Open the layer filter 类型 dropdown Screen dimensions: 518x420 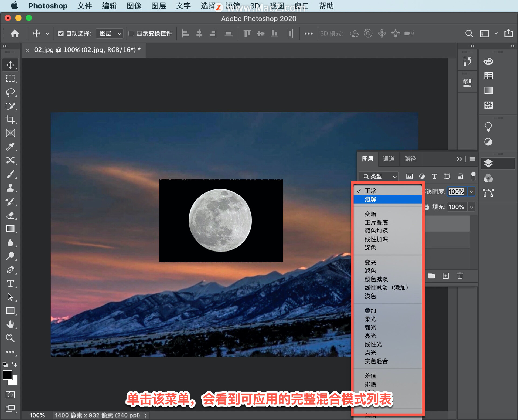379,177
